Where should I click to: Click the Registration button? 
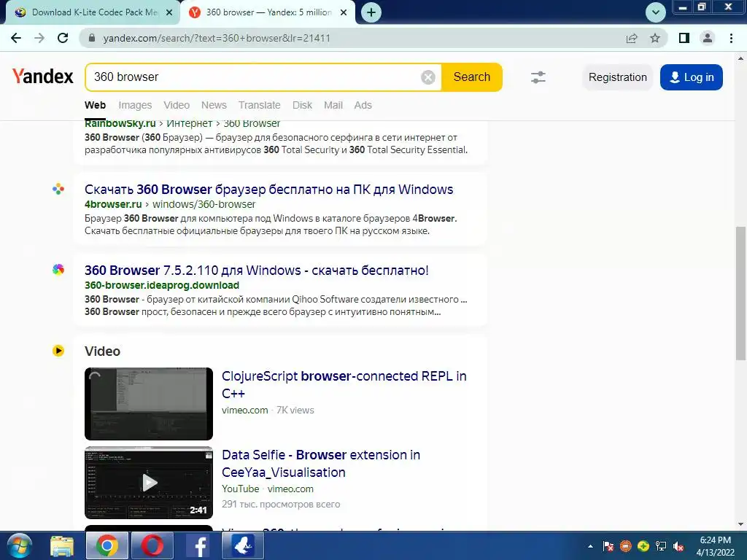coord(617,77)
